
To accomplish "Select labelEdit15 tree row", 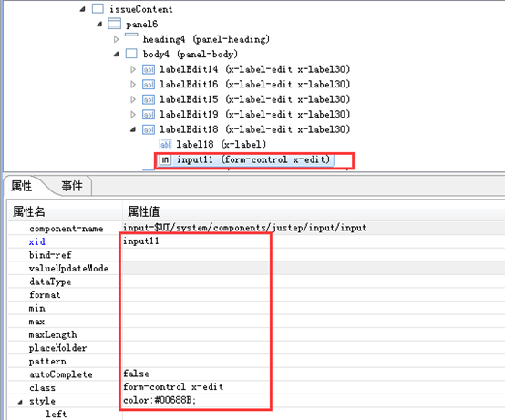I will click(x=254, y=99).
